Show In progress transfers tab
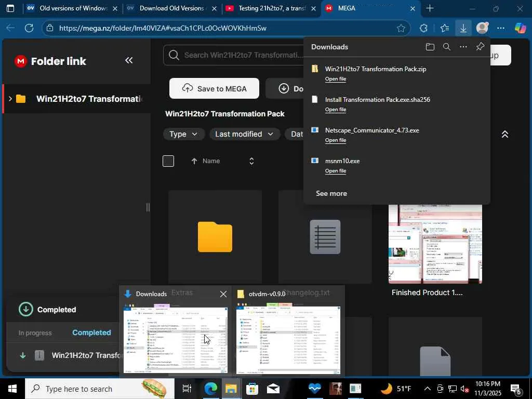532x399 pixels. [35, 333]
